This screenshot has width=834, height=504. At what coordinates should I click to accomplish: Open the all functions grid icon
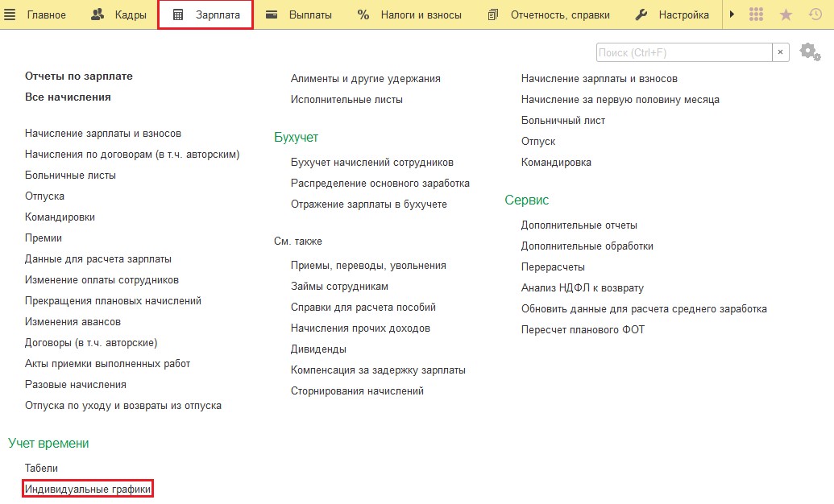pos(757,14)
